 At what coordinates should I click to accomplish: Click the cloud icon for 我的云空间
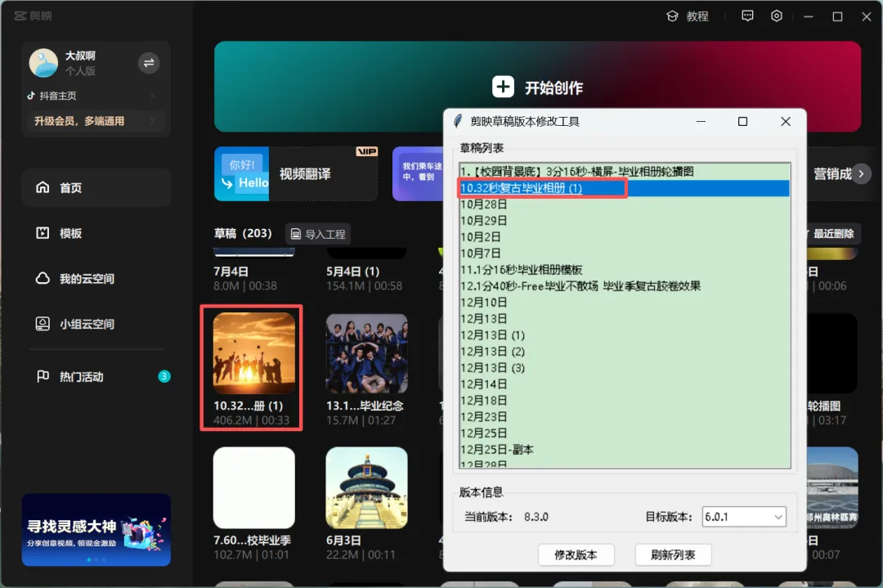43,278
